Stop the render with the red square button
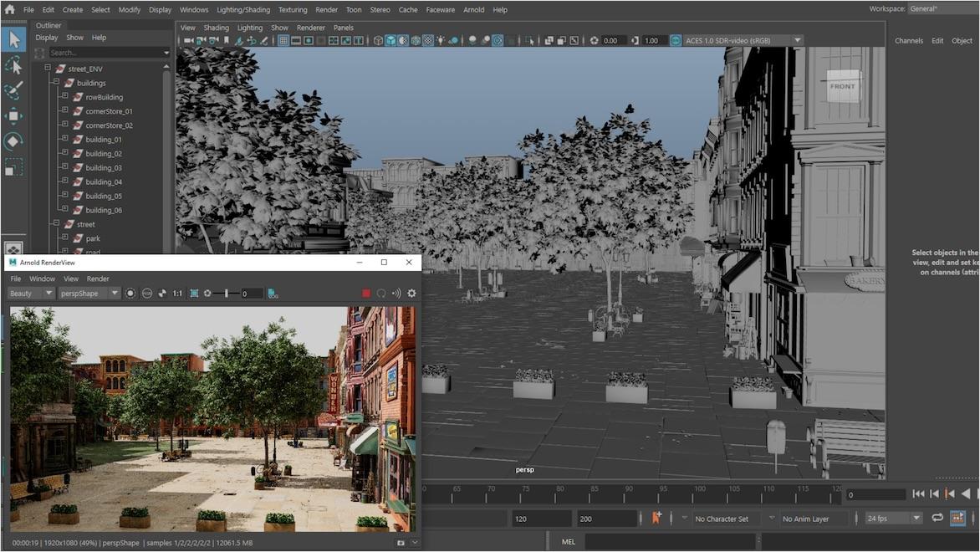This screenshot has height=552, width=980. pos(368,293)
